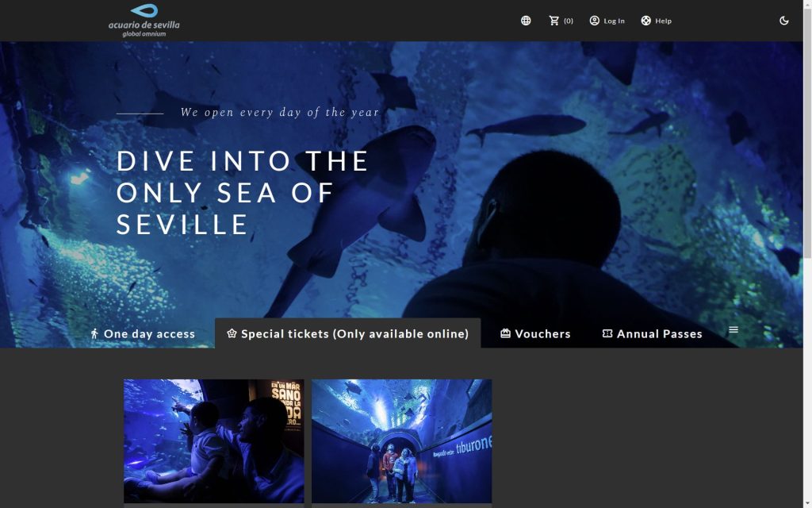The height and width of the screenshot is (508, 812).
Task: Open the child touching aquarium glass thumbnail
Action: (213, 441)
